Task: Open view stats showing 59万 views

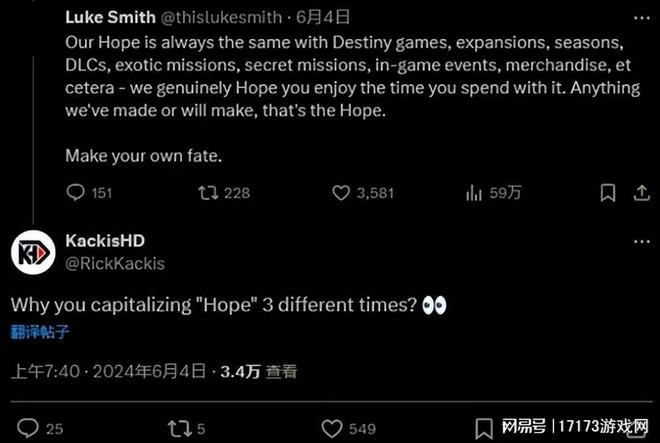Action: [x=473, y=193]
